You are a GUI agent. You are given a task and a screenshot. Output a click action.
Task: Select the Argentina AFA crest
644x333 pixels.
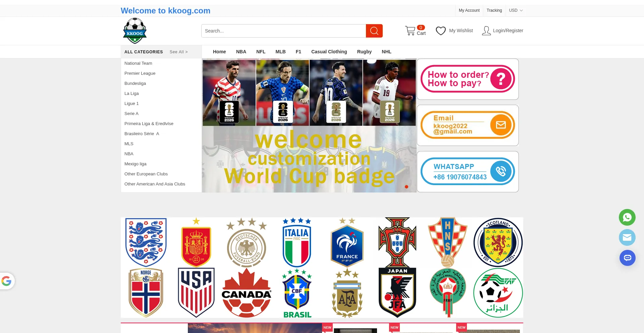347,293
